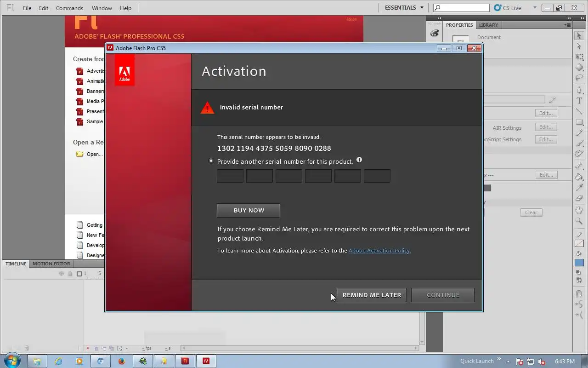Click Open... on the welcome screen

[95, 154]
